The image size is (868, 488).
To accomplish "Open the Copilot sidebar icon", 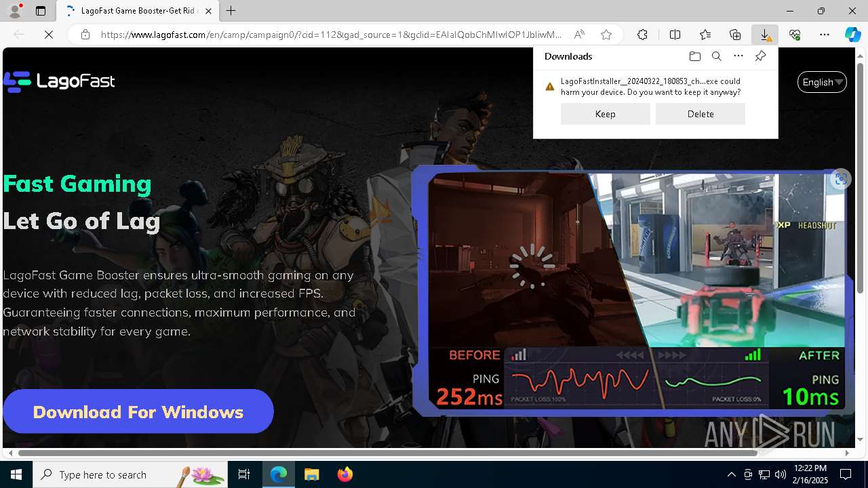I will click(853, 35).
